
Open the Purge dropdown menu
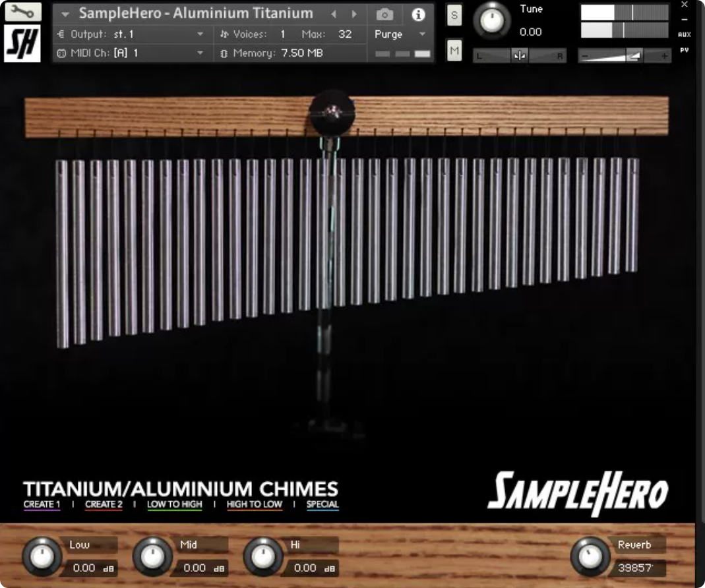click(400, 34)
